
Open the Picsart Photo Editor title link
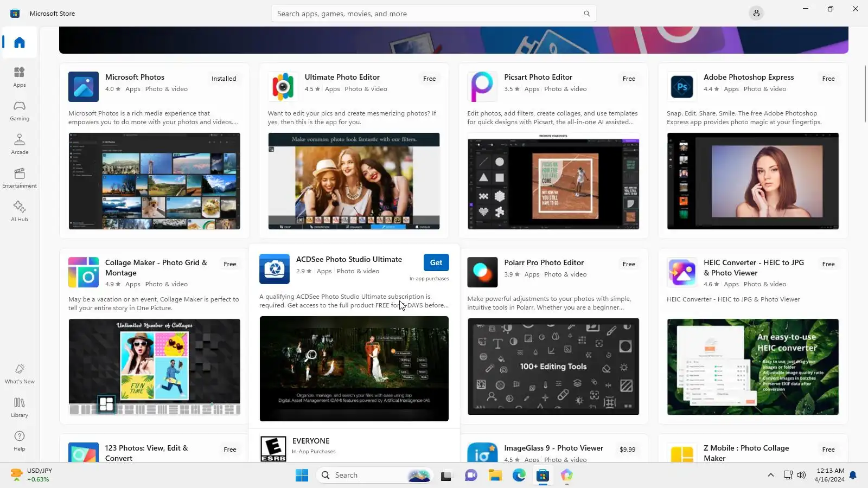click(x=538, y=77)
